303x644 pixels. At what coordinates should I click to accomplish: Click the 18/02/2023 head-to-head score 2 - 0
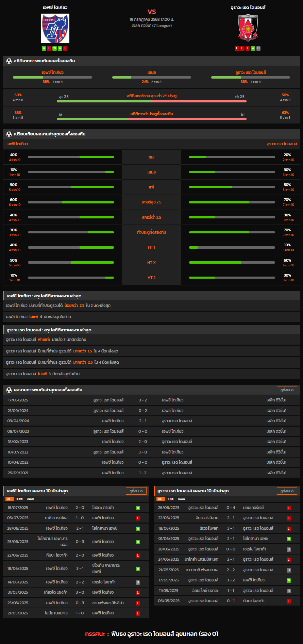pos(143,442)
